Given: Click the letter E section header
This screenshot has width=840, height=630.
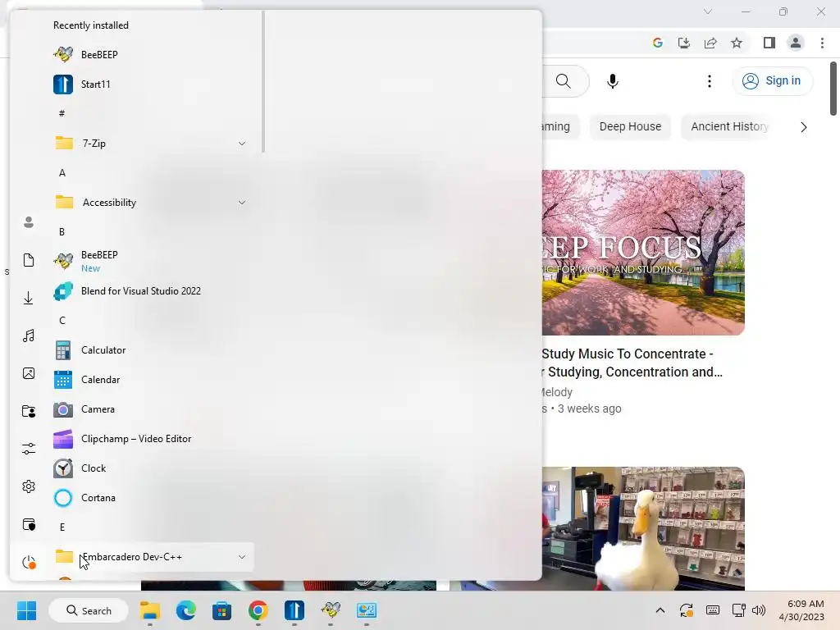Looking at the screenshot, I should point(62,527).
